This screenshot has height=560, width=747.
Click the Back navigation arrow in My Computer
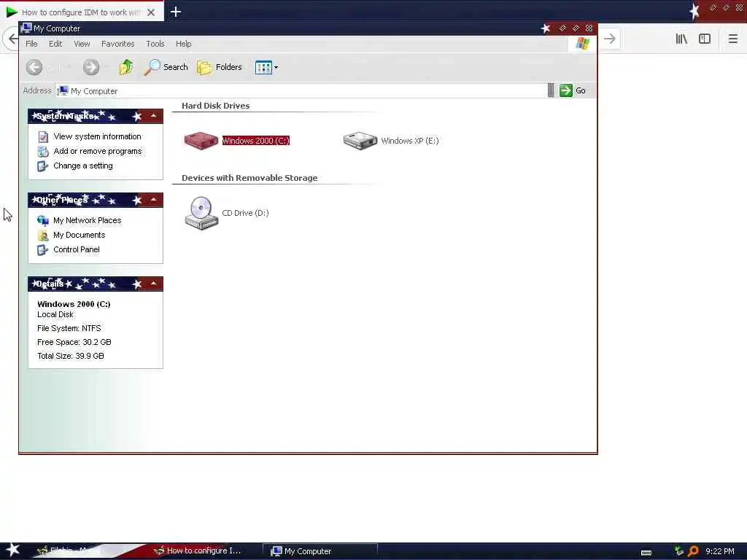(34, 67)
